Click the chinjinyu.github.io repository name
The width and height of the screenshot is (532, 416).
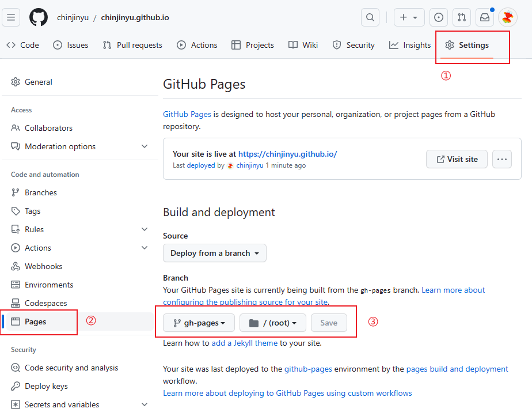pyautogui.click(x=135, y=17)
